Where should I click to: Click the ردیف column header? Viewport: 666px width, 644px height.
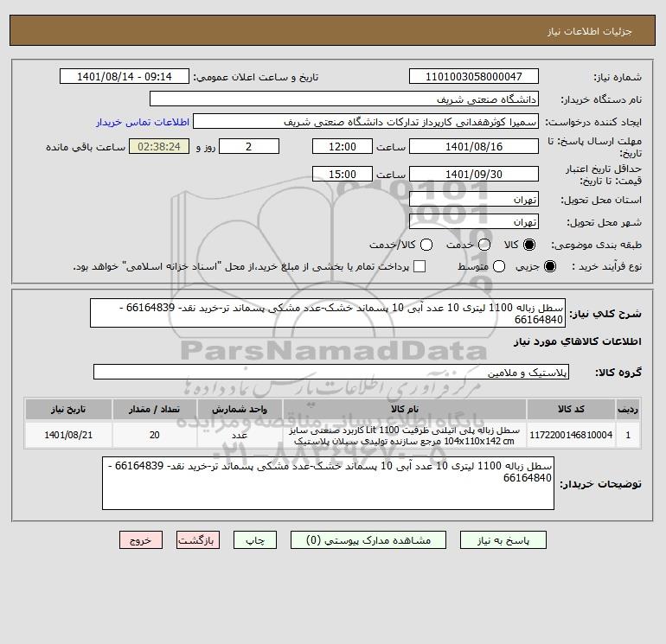click(628, 409)
